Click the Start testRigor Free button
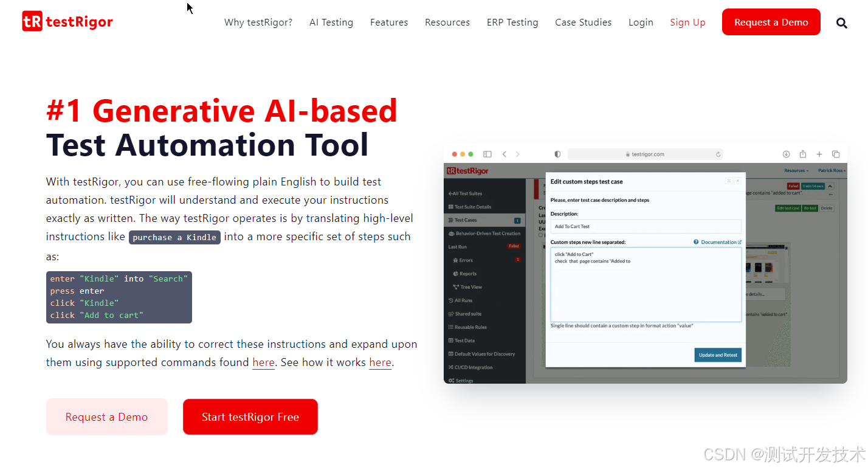868x470 pixels. [250, 417]
